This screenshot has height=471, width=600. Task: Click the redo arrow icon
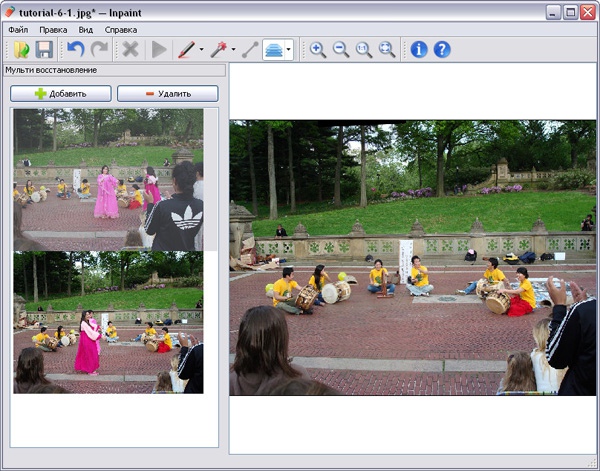point(99,49)
